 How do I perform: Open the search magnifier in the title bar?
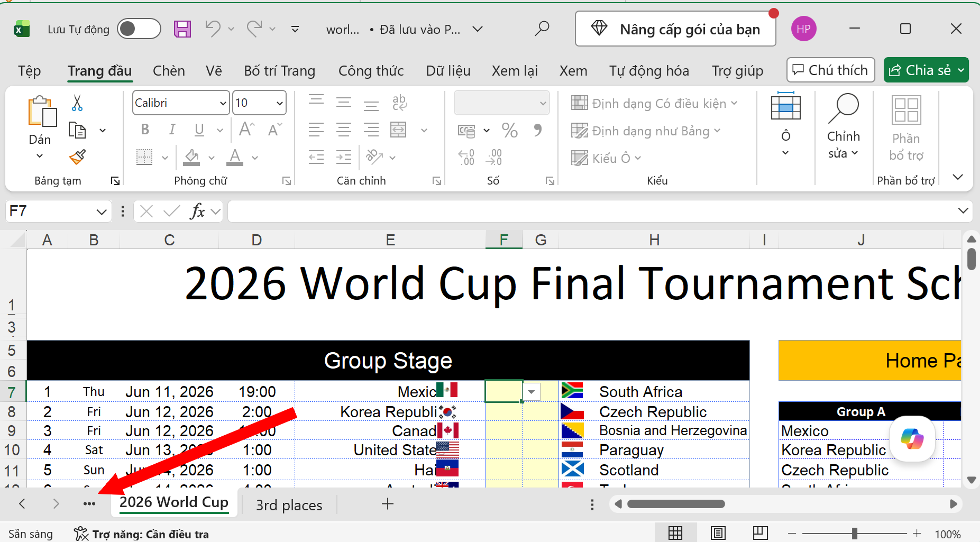click(542, 29)
